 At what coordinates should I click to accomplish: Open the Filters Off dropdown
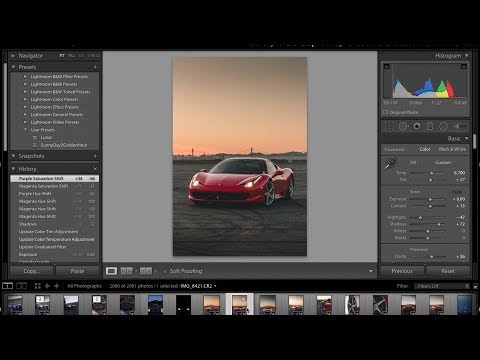[441, 286]
